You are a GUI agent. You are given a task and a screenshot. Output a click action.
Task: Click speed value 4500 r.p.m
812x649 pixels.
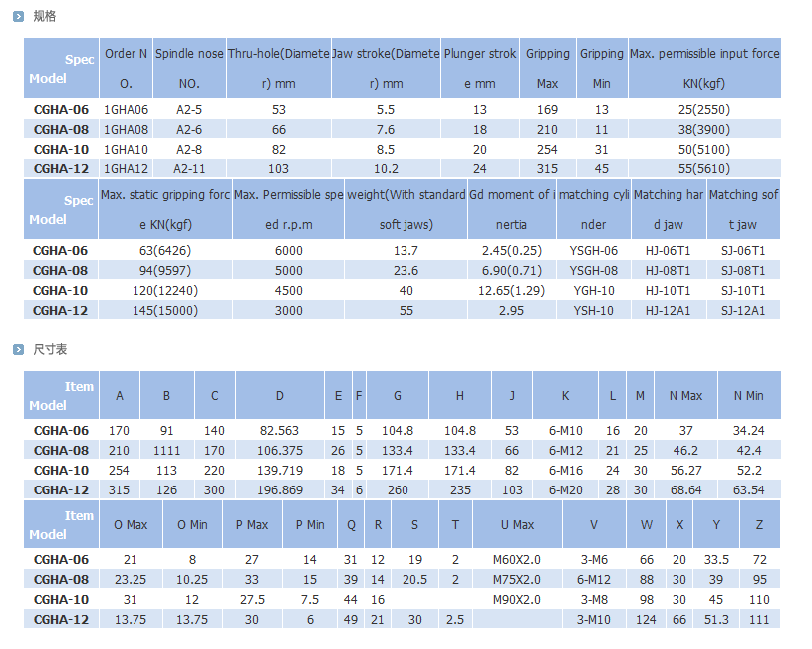(289, 291)
